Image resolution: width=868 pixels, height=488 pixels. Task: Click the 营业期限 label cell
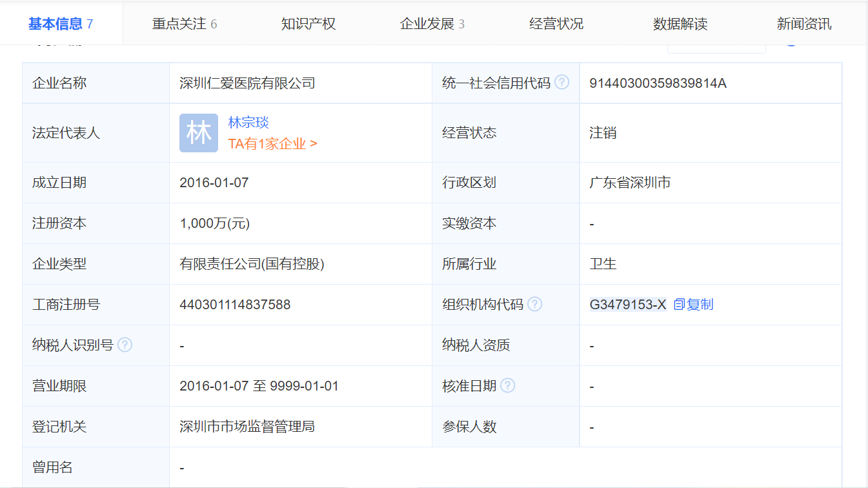[96, 385]
